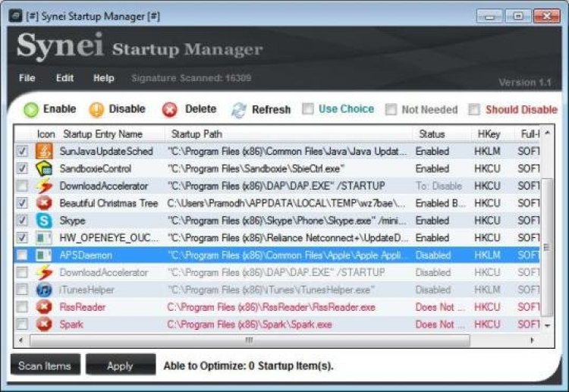Click the Spark.exe startup path
Viewport: 569px width, 392px height.
click(x=250, y=325)
